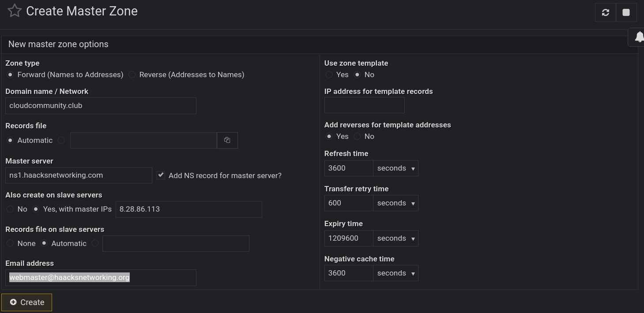This screenshot has height=313, width=644.
Task: Choose None for records file on slave servers
Action: [x=10, y=243]
